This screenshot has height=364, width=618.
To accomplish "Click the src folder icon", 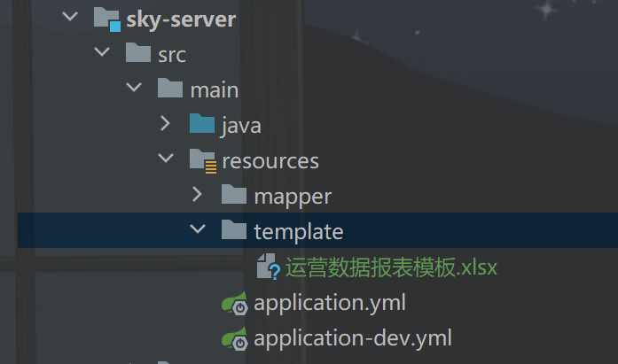I will 138,52.
